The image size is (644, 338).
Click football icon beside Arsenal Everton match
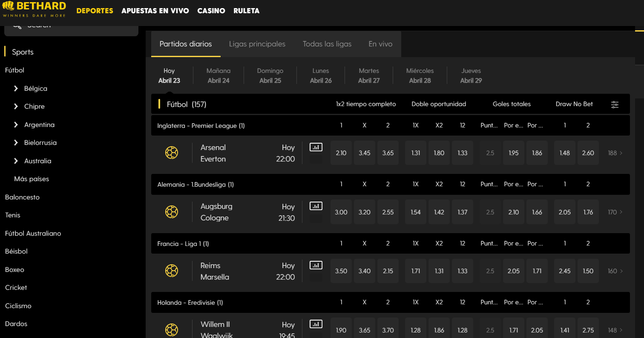(172, 153)
